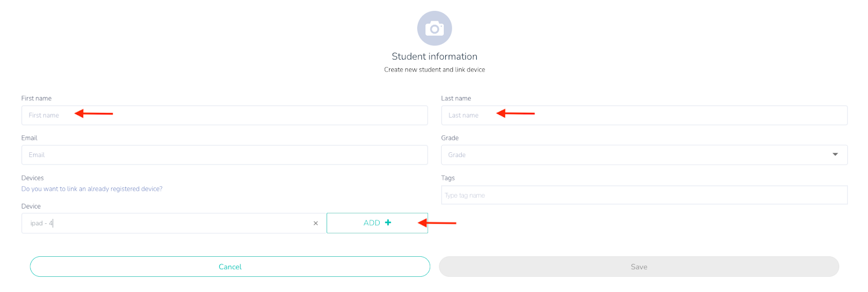868x292 pixels.
Task: Click the ADD device button label
Action: pyautogui.click(x=372, y=223)
